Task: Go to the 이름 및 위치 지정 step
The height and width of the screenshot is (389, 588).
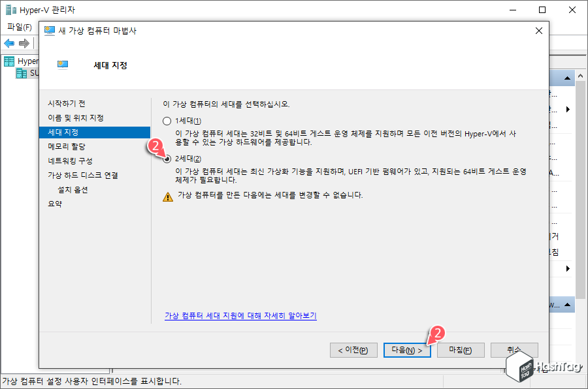Action: (76, 117)
